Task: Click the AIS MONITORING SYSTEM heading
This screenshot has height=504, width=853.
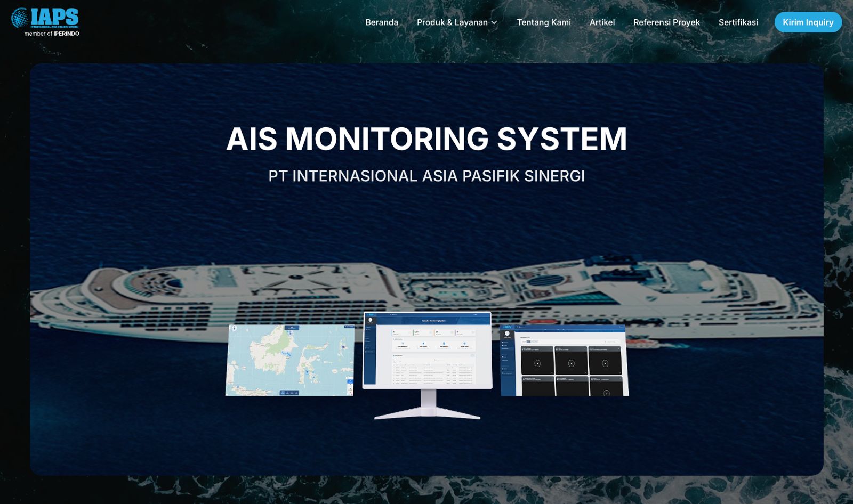Action: (x=426, y=139)
